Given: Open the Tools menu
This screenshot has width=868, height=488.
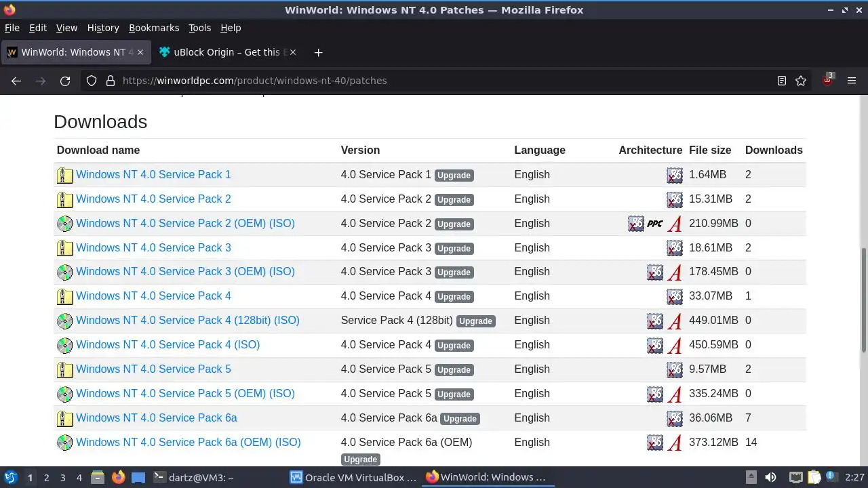Looking at the screenshot, I should (199, 28).
